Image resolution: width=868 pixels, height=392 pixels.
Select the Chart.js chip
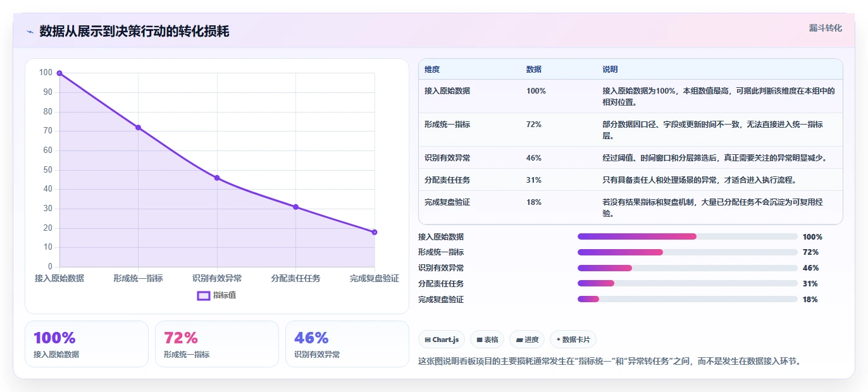tap(442, 340)
